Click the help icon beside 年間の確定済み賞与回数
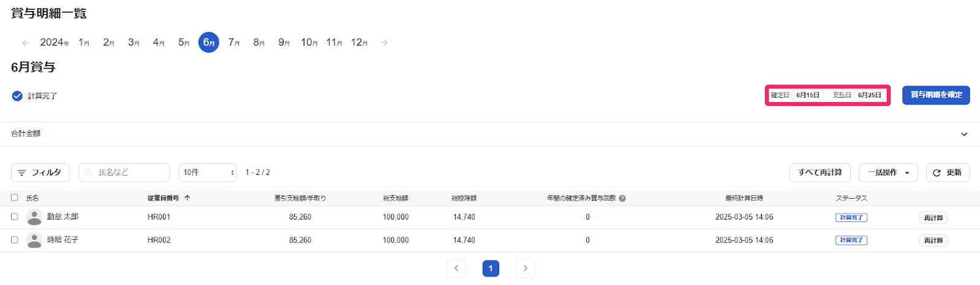This screenshot has height=285, width=980. point(622,198)
